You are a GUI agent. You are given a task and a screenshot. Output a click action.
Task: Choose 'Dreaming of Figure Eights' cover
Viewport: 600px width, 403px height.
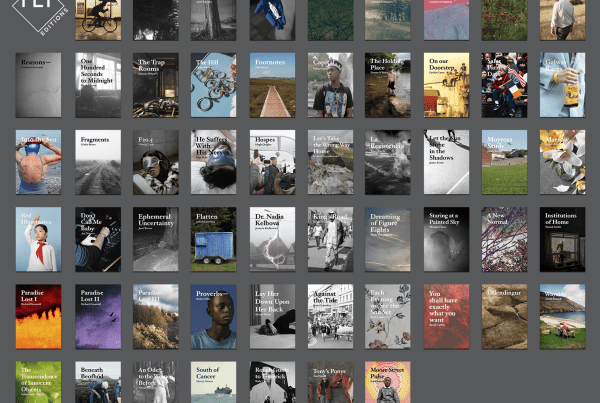point(388,240)
